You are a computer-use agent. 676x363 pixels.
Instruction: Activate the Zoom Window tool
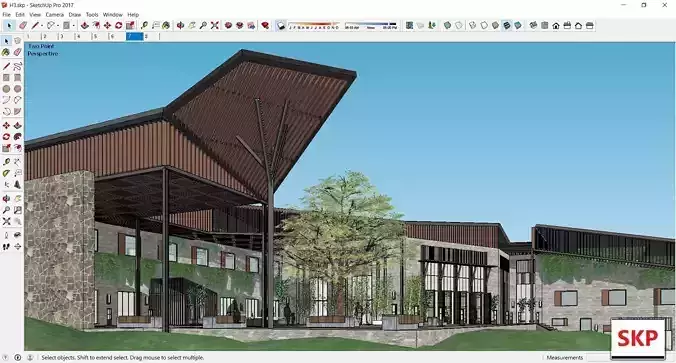point(17,210)
